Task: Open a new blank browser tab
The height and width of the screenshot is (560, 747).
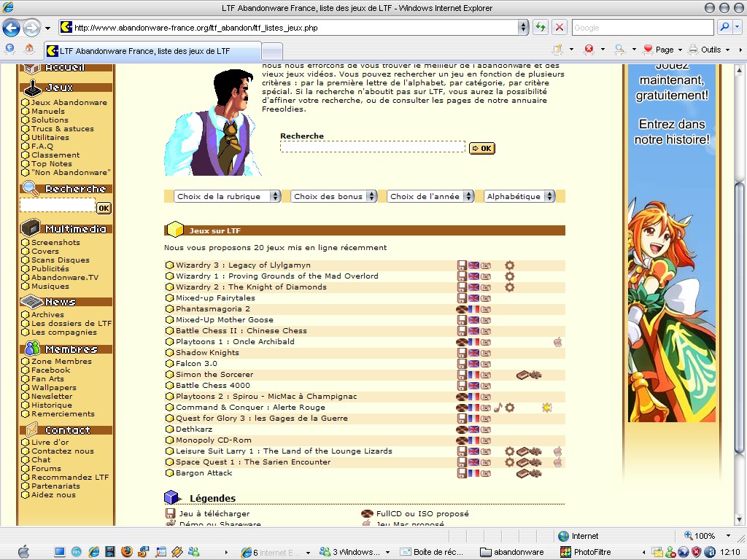Action: pyautogui.click(x=273, y=52)
